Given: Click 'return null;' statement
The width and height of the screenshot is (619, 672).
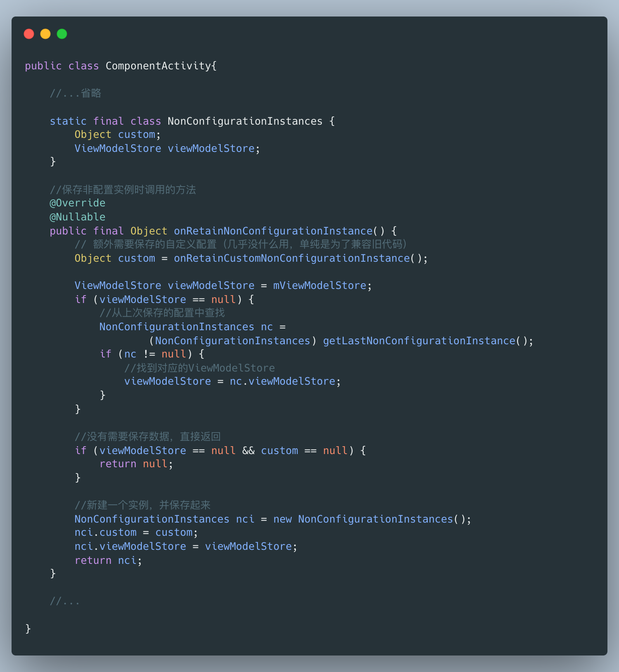Looking at the screenshot, I should pyautogui.click(x=136, y=464).
